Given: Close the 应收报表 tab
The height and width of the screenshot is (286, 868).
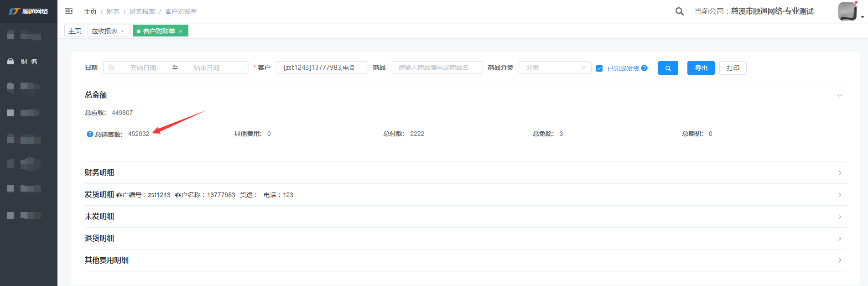Looking at the screenshot, I should (x=123, y=31).
